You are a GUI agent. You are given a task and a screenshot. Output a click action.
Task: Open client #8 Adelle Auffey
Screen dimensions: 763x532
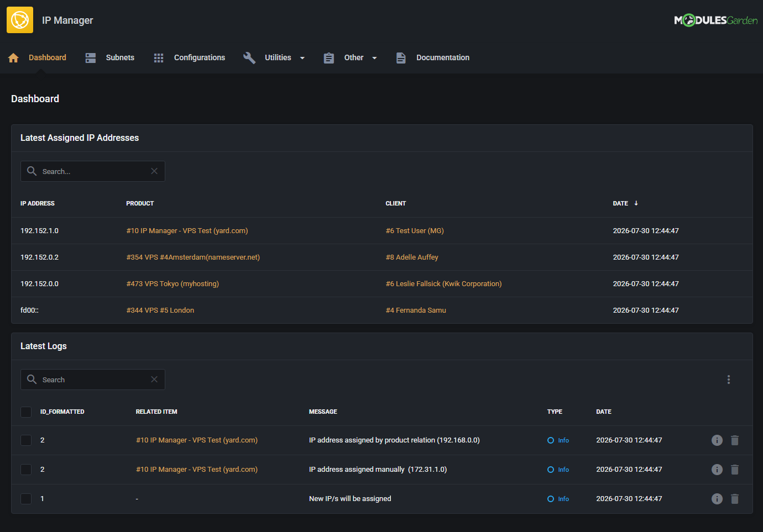click(x=412, y=257)
